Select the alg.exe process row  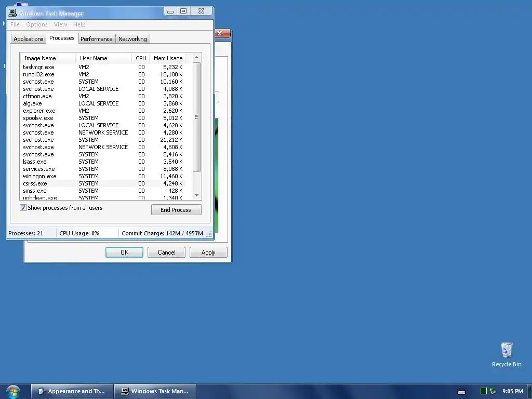(x=103, y=103)
